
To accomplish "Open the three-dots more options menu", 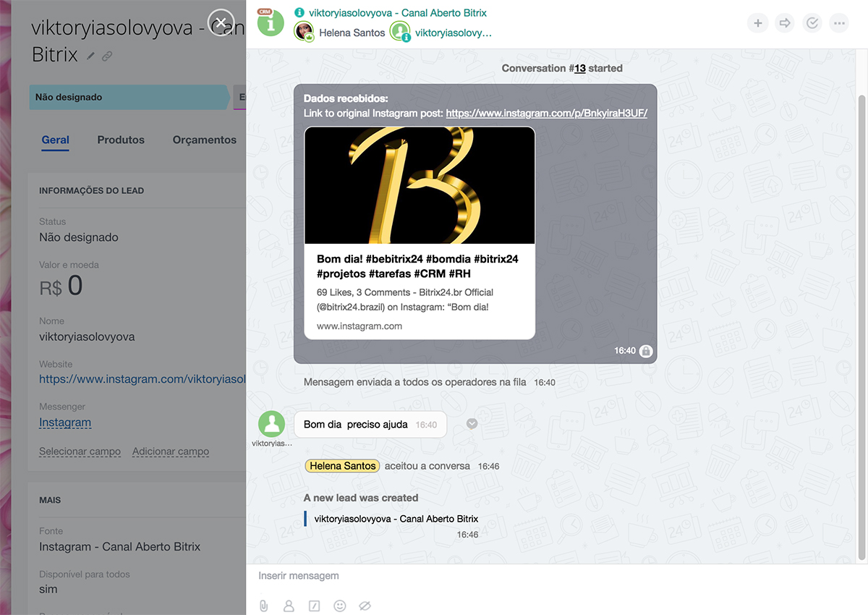I will 839,23.
